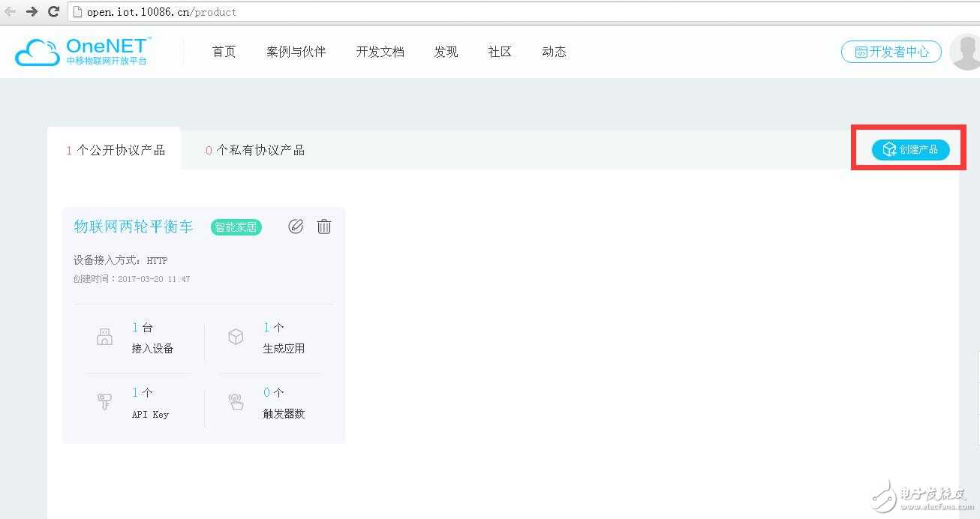This screenshot has height=519, width=980.
Task: Click the 开发者中心 button
Action: coord(891,52)
